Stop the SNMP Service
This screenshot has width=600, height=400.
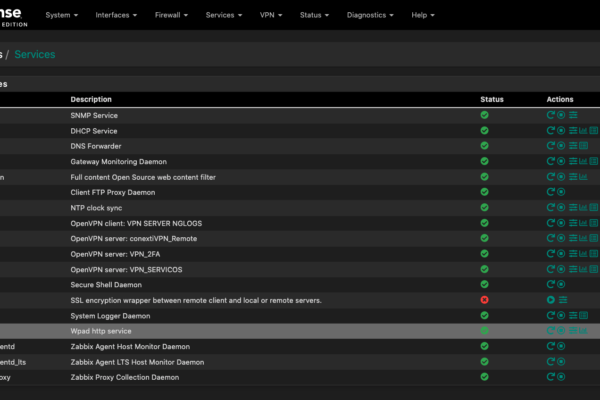pyautogui.click(x=561, y=115)
